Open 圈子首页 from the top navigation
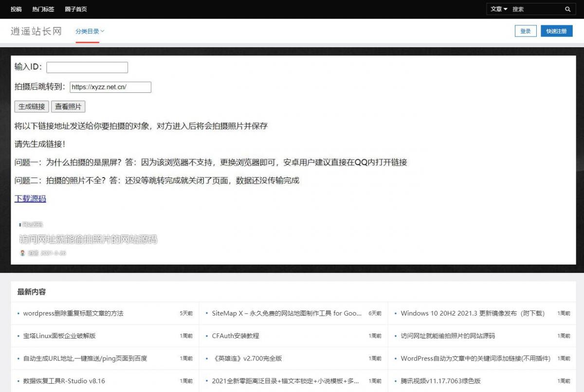This screenshot has width=584, height=392. tap(75, 9)
